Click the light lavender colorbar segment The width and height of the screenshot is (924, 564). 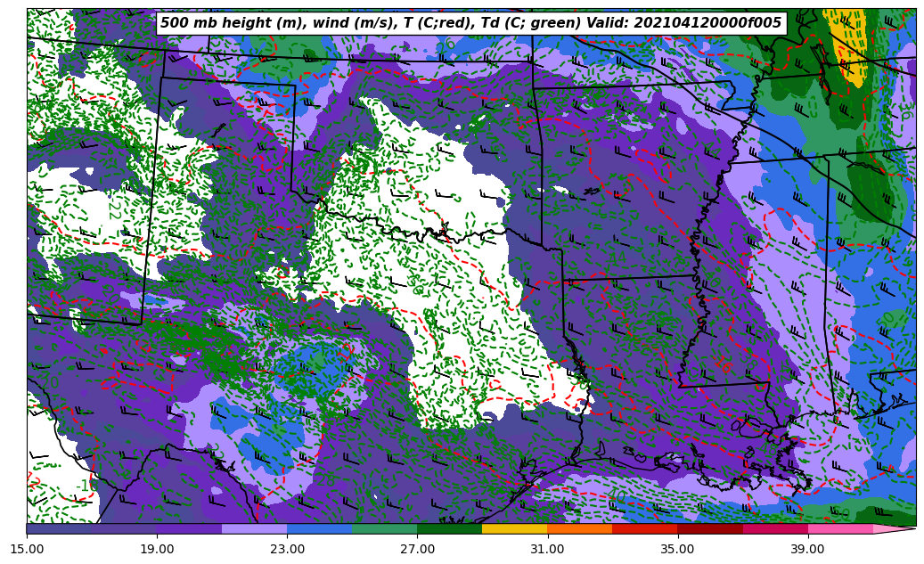click(254, 528)
